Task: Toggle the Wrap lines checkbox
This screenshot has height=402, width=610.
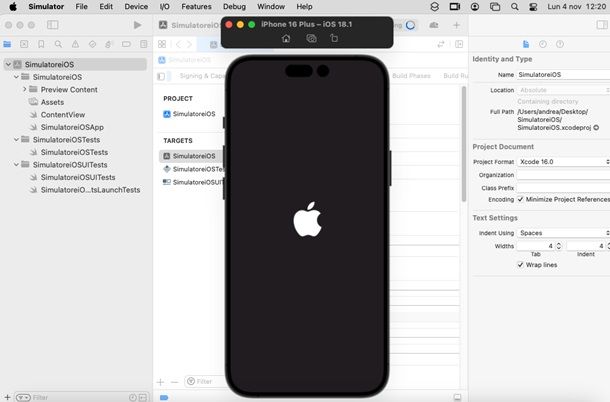Action: 520,265
